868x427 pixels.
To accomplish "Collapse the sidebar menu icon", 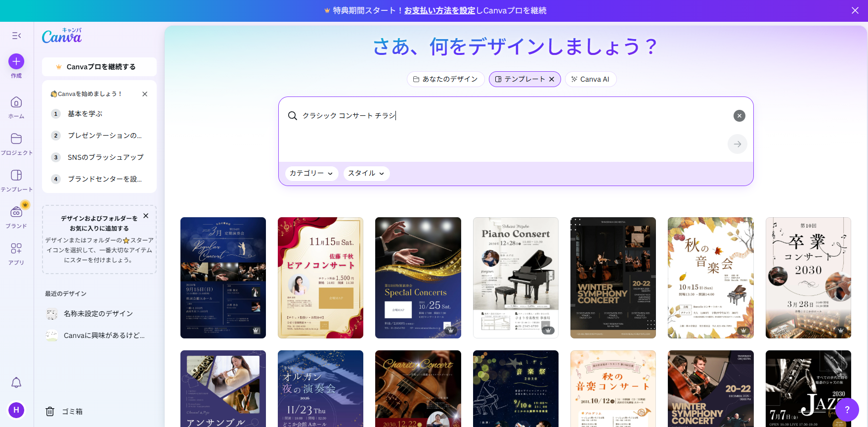I will (x=16, y=36).
